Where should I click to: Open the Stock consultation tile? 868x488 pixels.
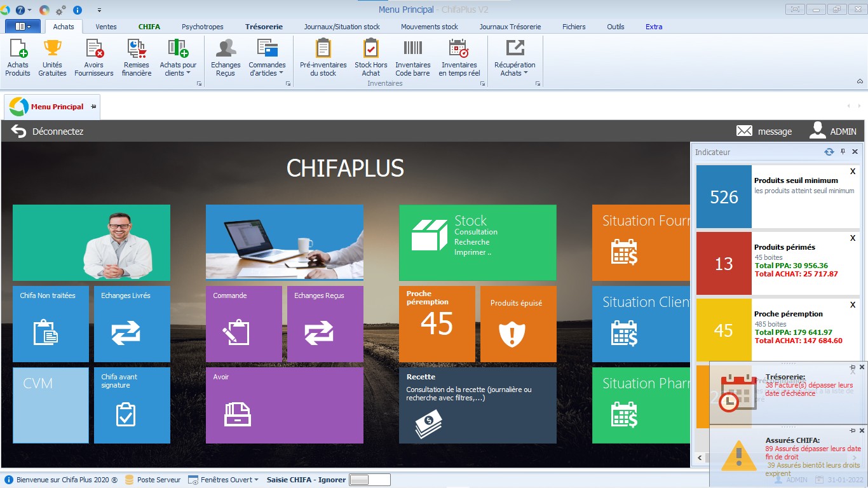click(x=477, y=242)
